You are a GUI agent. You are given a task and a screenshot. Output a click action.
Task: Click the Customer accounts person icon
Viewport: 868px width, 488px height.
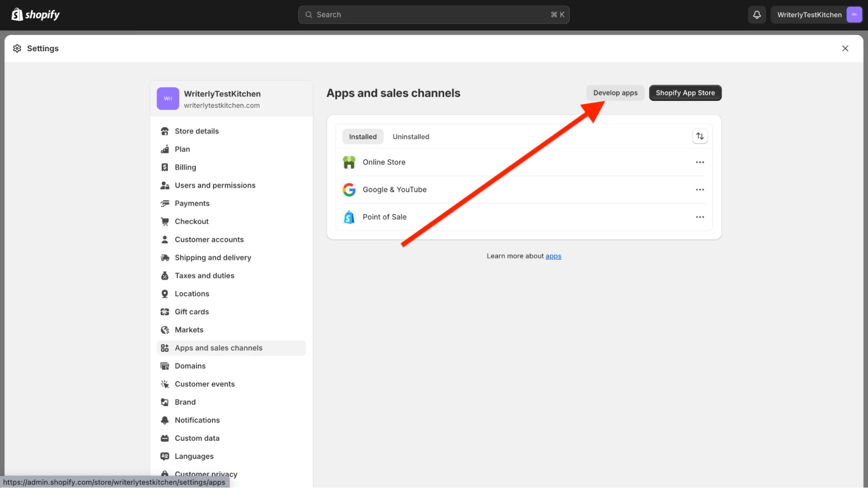(x=165, y=239)
